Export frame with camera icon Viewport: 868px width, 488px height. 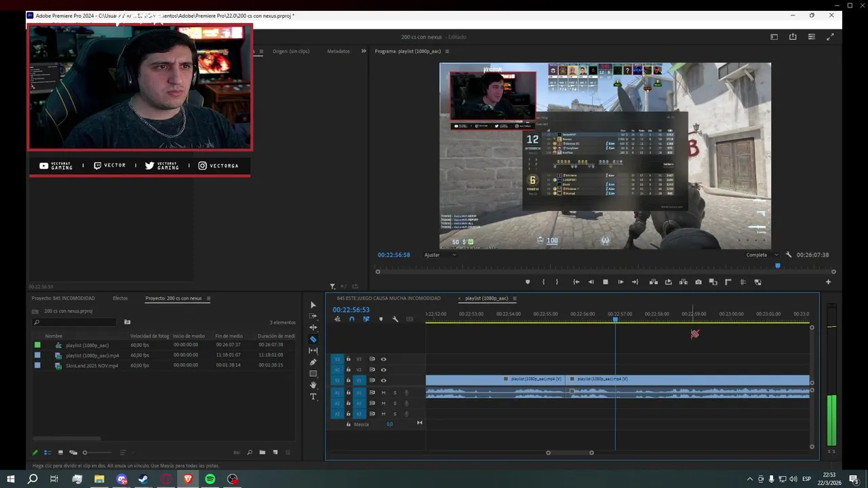point(698,282)
